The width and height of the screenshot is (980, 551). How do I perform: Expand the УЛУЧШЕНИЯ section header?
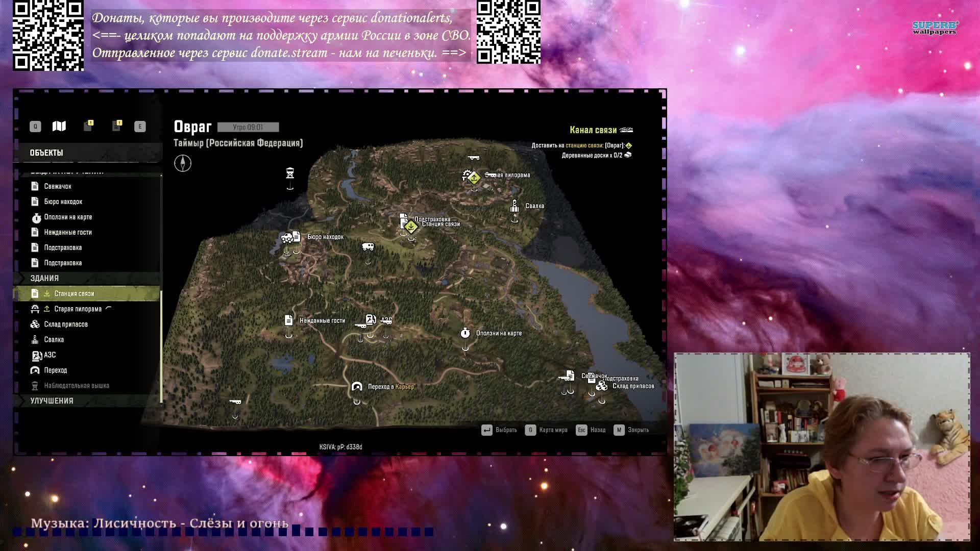click(x=52, y=400)
